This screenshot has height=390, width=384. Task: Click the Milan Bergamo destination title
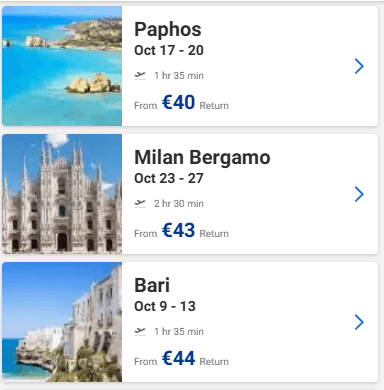pyautogui.click(x=202, y=157)
